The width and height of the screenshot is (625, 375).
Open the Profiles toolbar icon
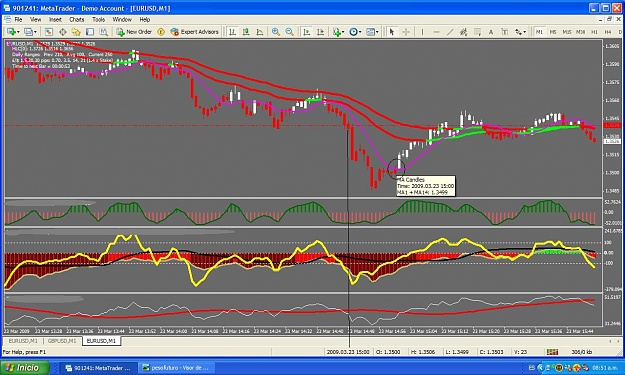pyautogui.click(x=28, y=32)
